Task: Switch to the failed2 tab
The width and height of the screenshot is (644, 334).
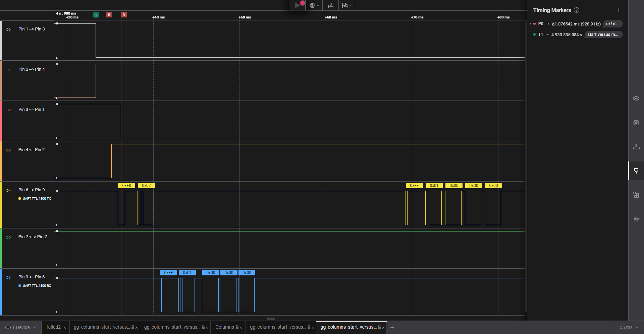Action: tap(53, 327)
